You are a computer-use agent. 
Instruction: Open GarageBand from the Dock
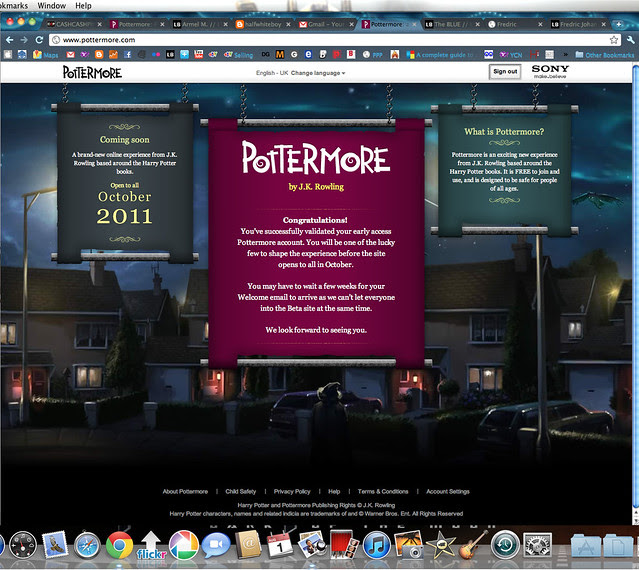pos(473,545)
